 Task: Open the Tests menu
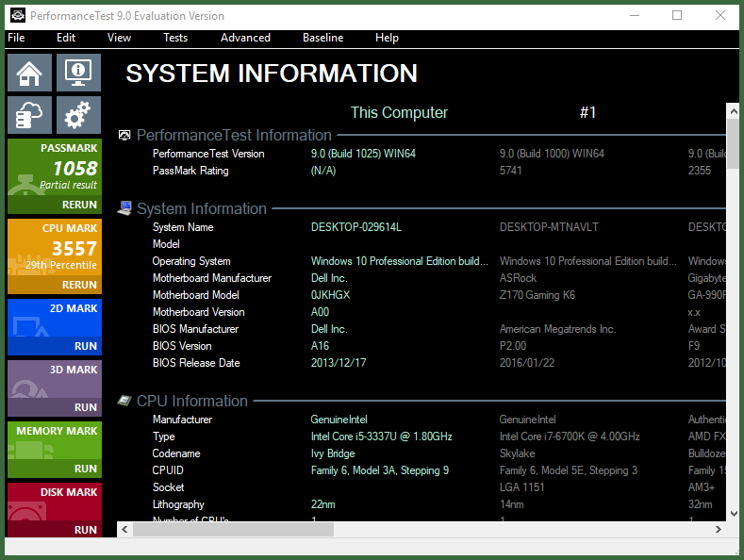pos(175,38)
